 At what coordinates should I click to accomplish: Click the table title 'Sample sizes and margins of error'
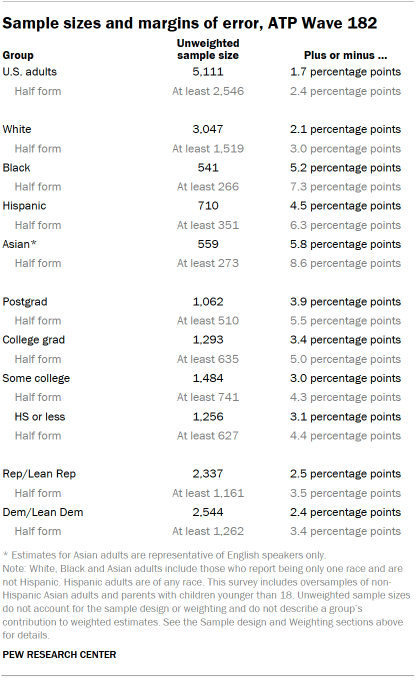[190, 23]
